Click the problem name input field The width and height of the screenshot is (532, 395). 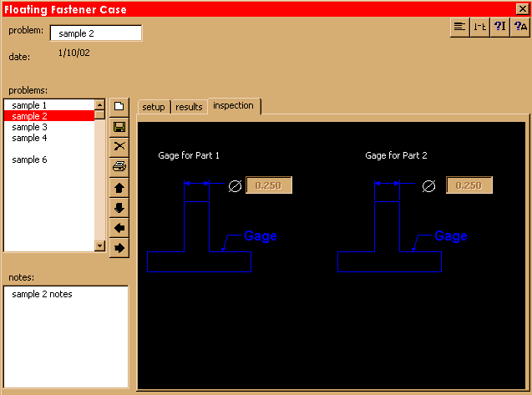pos(95,33)
